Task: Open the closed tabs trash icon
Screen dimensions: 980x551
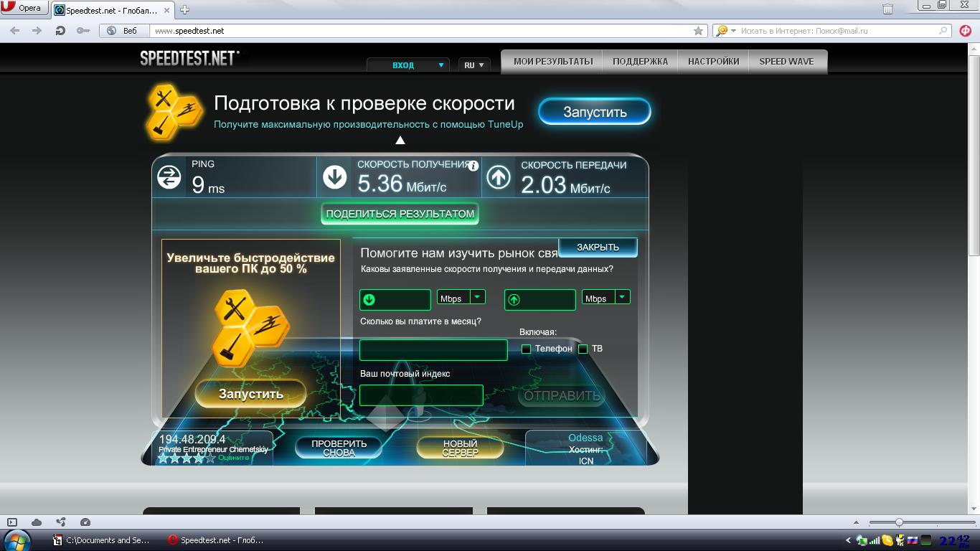Action: point(887,9)
